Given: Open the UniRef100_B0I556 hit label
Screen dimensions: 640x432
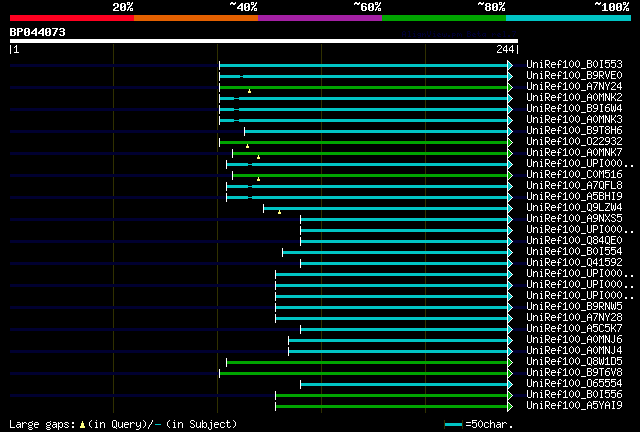Looking at the screenshot, I should coord(574,395).
